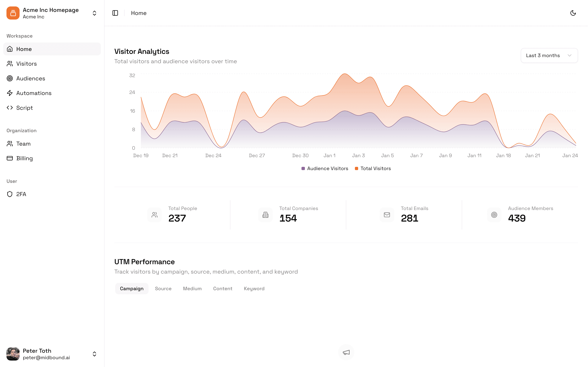This screenshot has height=367, width=588.
Task: Click the 2FA shield icon
Action: pos(10,194)
